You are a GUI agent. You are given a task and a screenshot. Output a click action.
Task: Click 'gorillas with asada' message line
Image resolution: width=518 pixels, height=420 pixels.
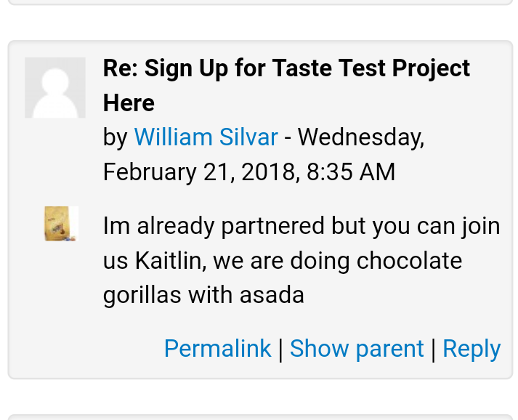pyautogui.click(x=203, y=295)
